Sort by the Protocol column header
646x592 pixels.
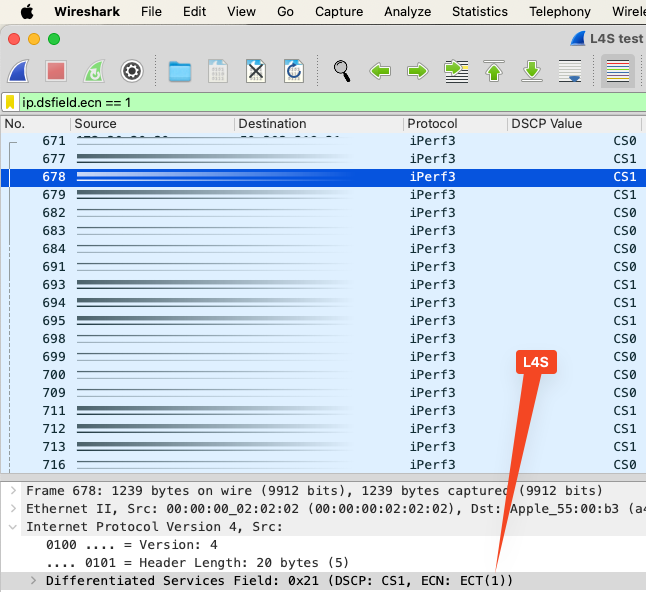pos(455,124)
